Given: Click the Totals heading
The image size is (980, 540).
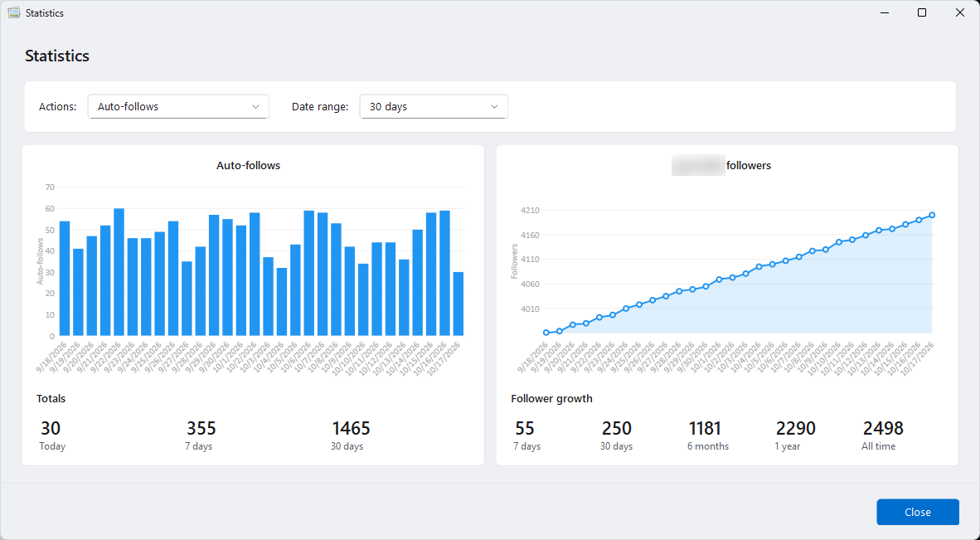Looking at the screenshot, I should pos(51,399).
